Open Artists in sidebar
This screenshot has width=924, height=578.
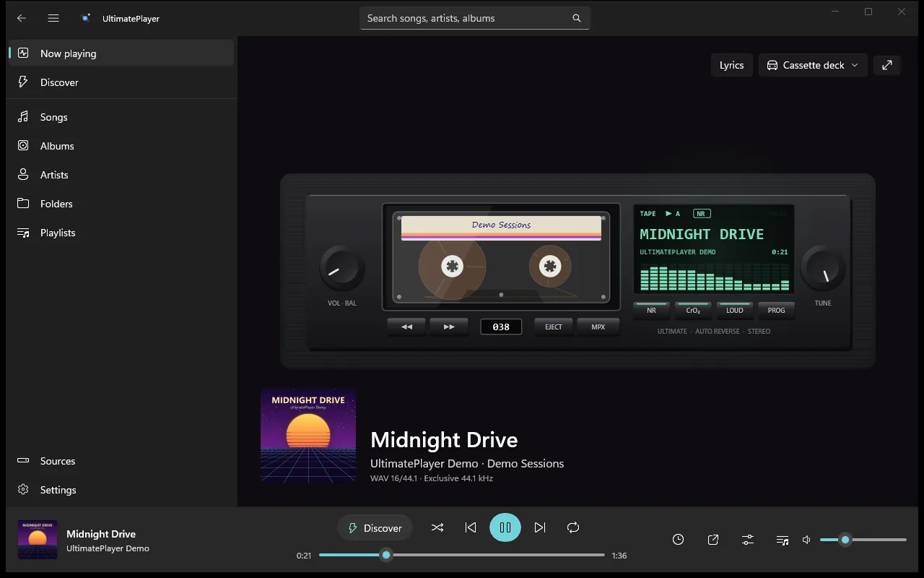click(121, 175)
